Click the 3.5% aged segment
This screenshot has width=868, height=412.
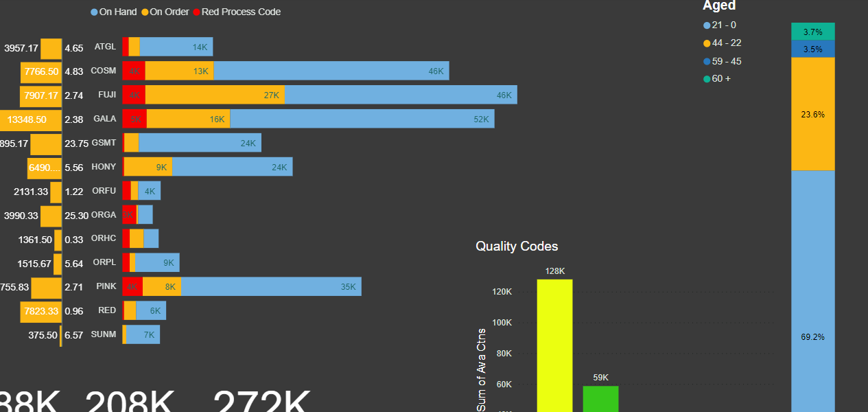[x=813, y=49]
